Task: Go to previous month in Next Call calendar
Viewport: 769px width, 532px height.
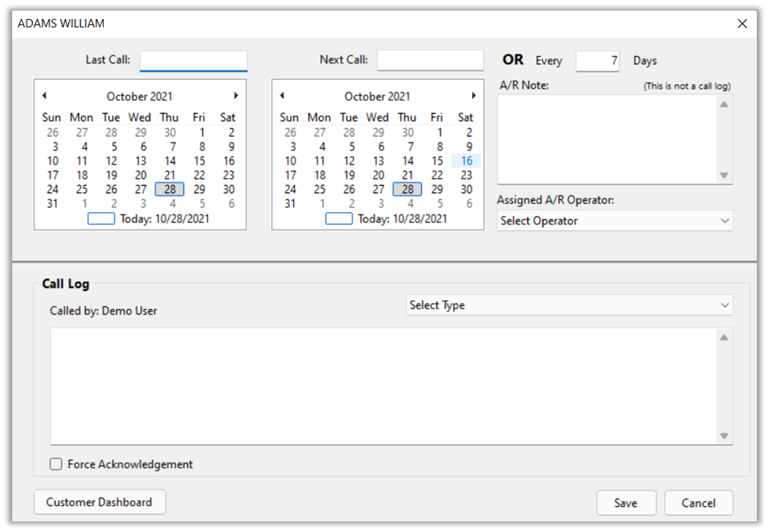Action: point(282,95)
